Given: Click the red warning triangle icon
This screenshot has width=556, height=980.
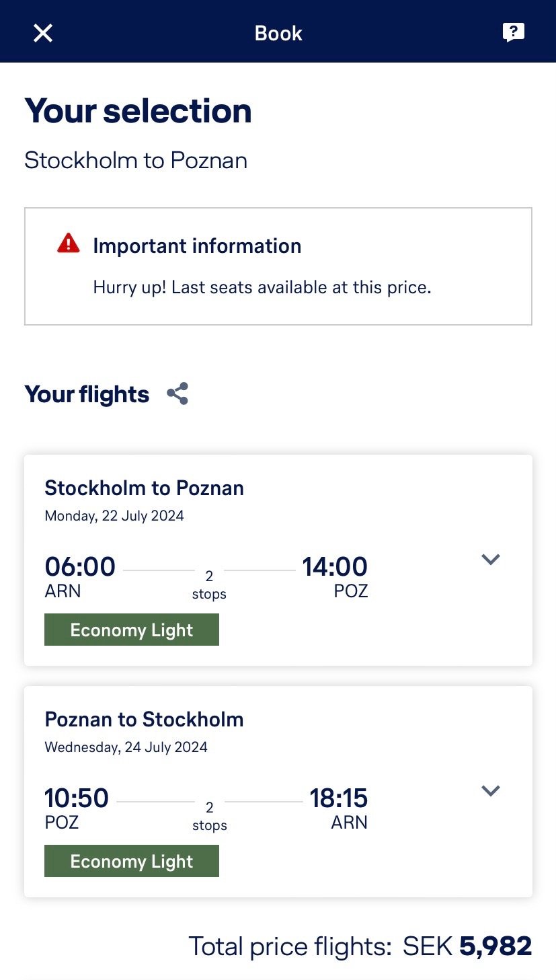Looking at the screenshot, I should [x=69, y=243].
